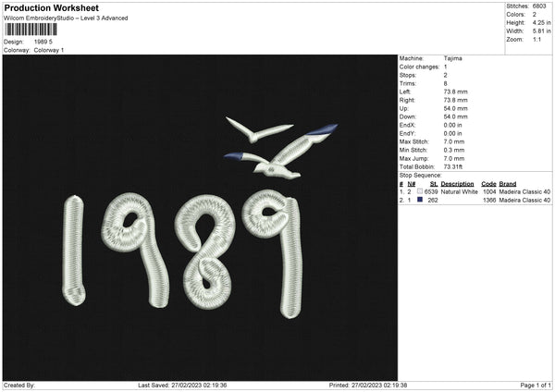The width and height of the screenshot is (555, 392).
Task: Click the Total Bobbin value '73.31ft'
Action: coord(453,166)
